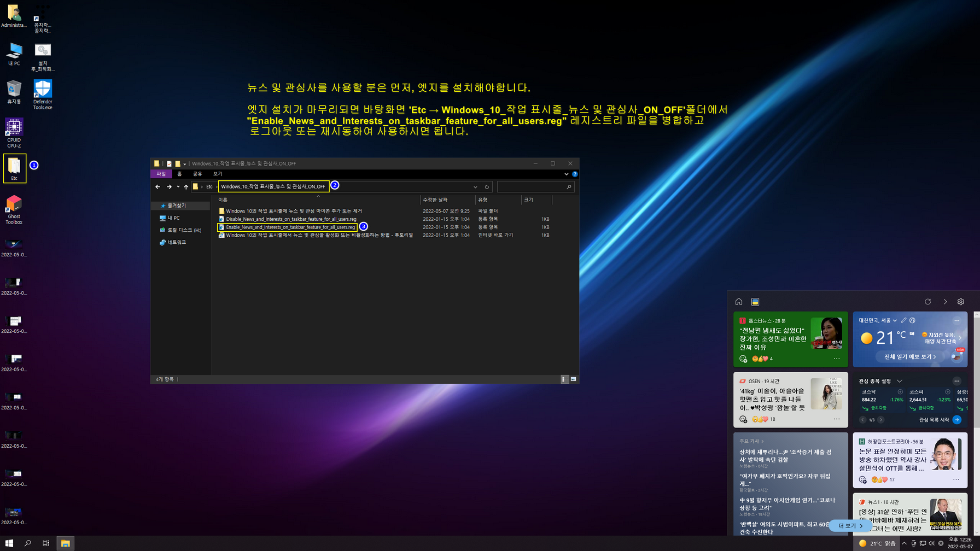Switch Explorer to large icons view
Image resolution: width=980 pixels, height=551 pixels.
click(x=573, y=379)
